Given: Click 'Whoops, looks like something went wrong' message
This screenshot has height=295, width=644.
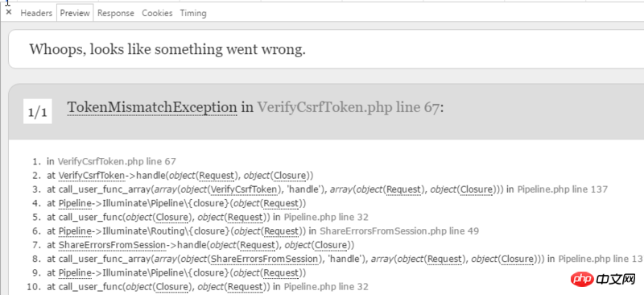Looking at the screenshot, I should point(167,49).
